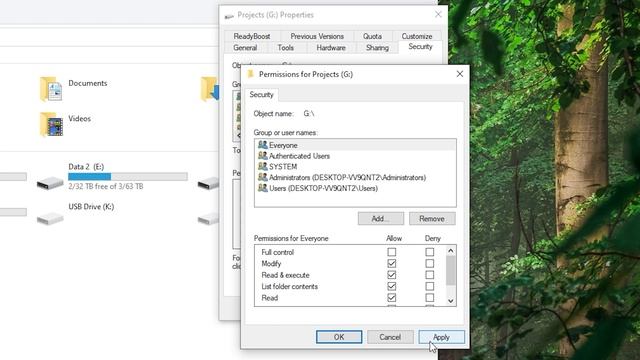Switch to the Sharing tab
This screenshot has height=360, width=640.
(377, 47)
